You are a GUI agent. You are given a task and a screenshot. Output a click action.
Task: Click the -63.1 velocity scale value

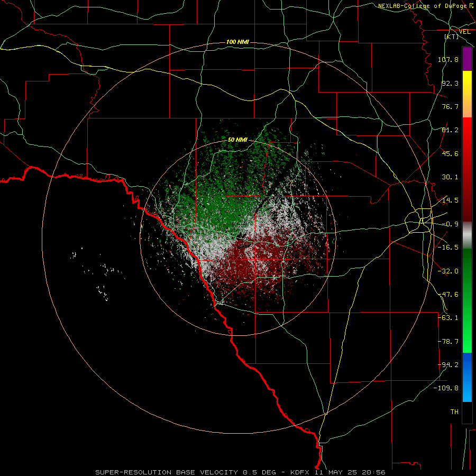click(448, 318)
